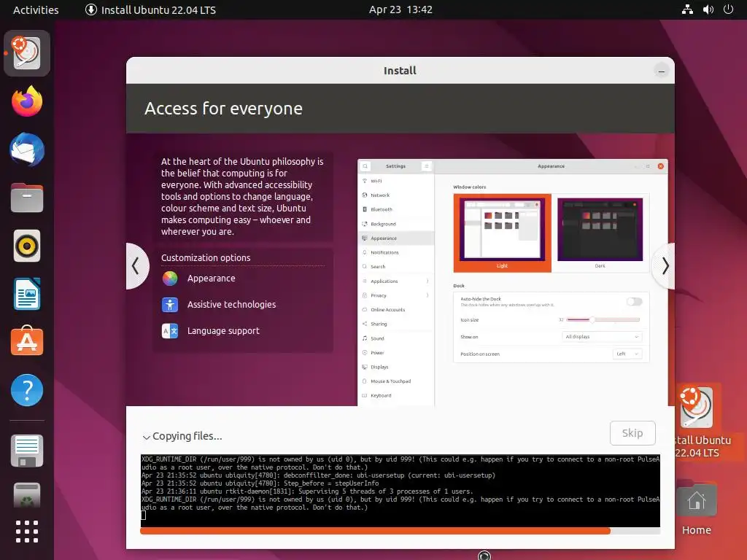Image resolution: width=747 pixels, height=560 pixels.
Task: Select Displays in Settings sidebar preview
Action: pos(396,367)
